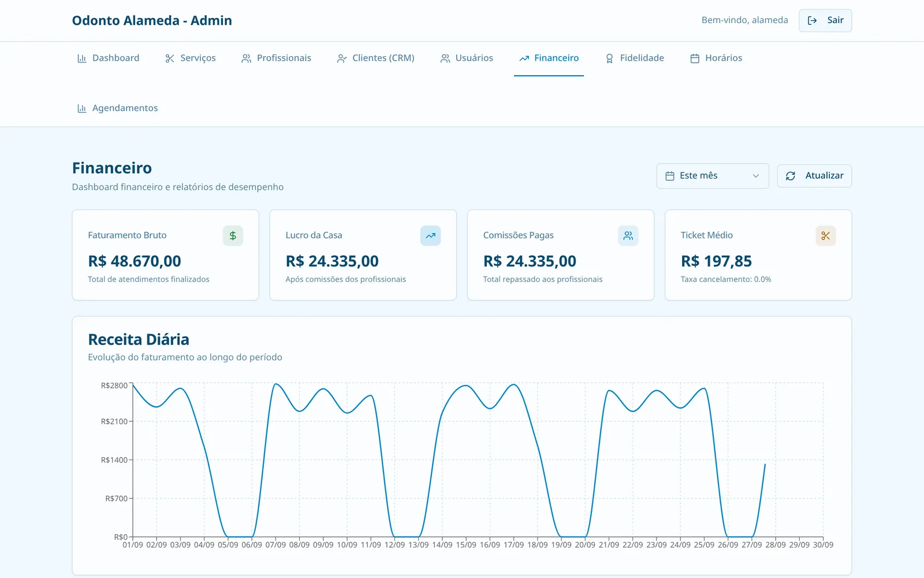Open the Fidelidade tab

pyautogui.click(x=634, y=58)
